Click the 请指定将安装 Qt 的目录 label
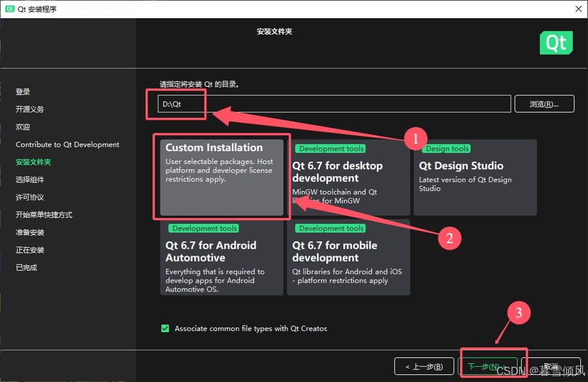 coord(199,84)
